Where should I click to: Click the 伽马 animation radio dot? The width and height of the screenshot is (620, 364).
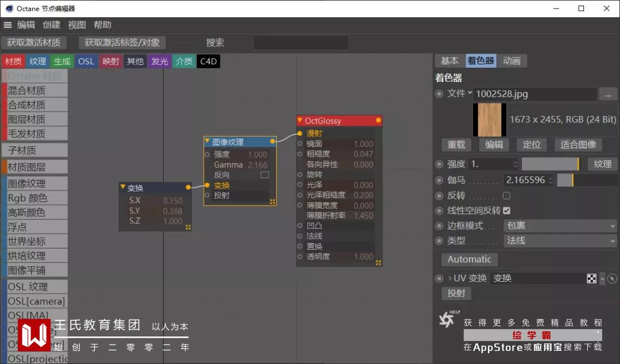point(439,180)
